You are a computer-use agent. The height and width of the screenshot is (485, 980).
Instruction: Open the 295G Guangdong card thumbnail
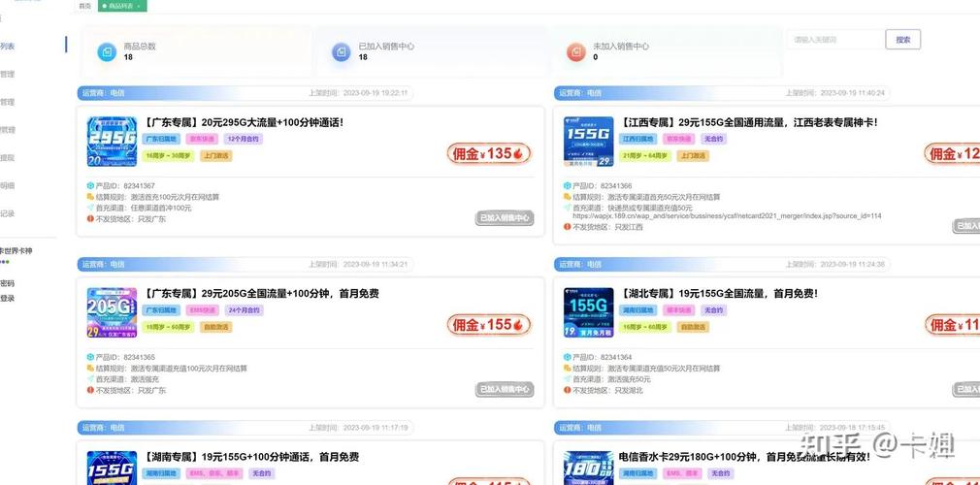coord(112,142)
